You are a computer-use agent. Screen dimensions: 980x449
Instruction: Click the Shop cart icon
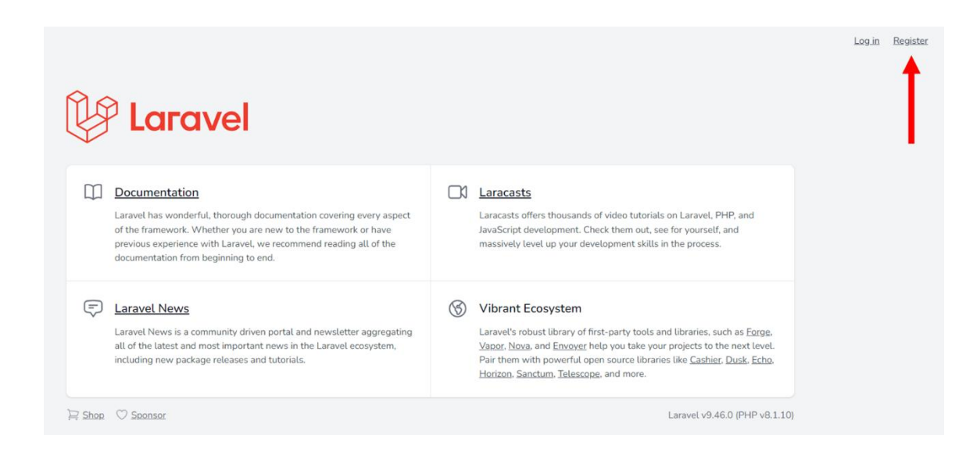tap(73, 415)
